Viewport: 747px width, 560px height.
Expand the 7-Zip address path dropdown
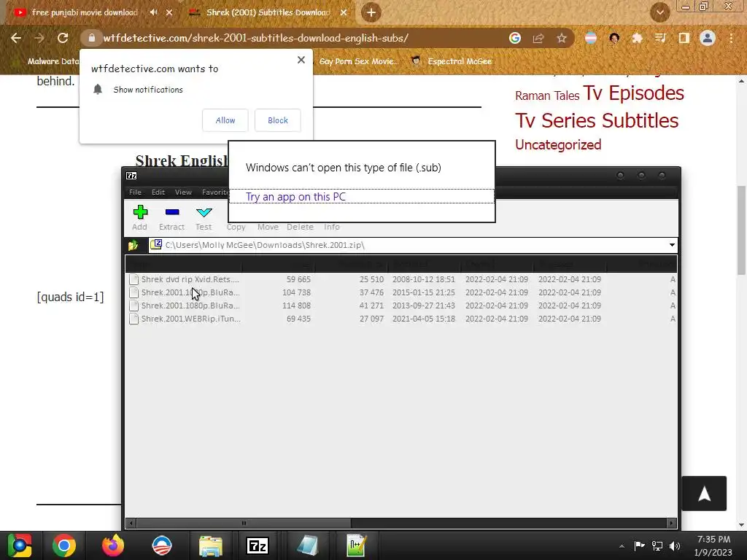click(672, 245)
